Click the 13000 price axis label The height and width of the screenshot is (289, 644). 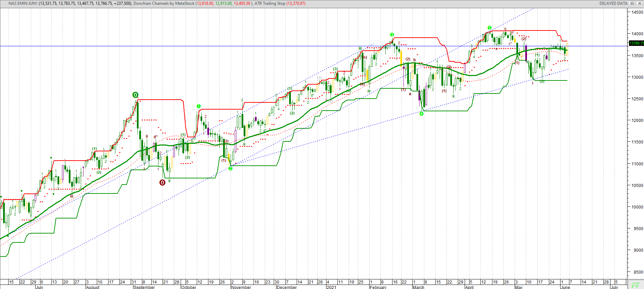tap(637, 77)
